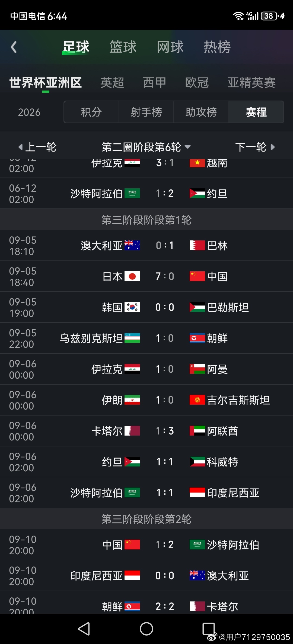Go to next round 下一轮
Viewport: 293px width, 644px height.
pos(255,147)
